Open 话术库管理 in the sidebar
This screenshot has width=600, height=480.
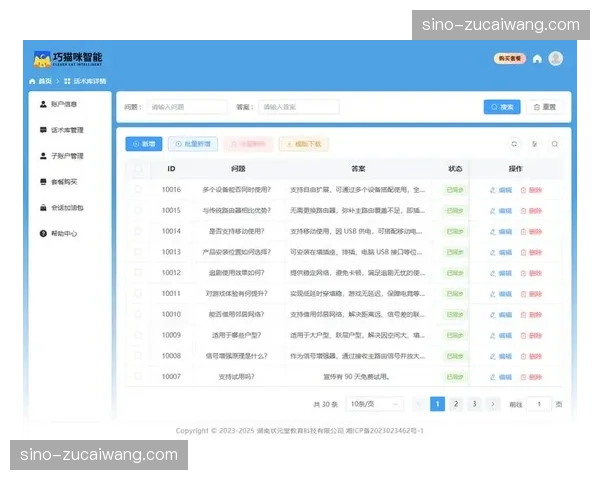[62, 130]
